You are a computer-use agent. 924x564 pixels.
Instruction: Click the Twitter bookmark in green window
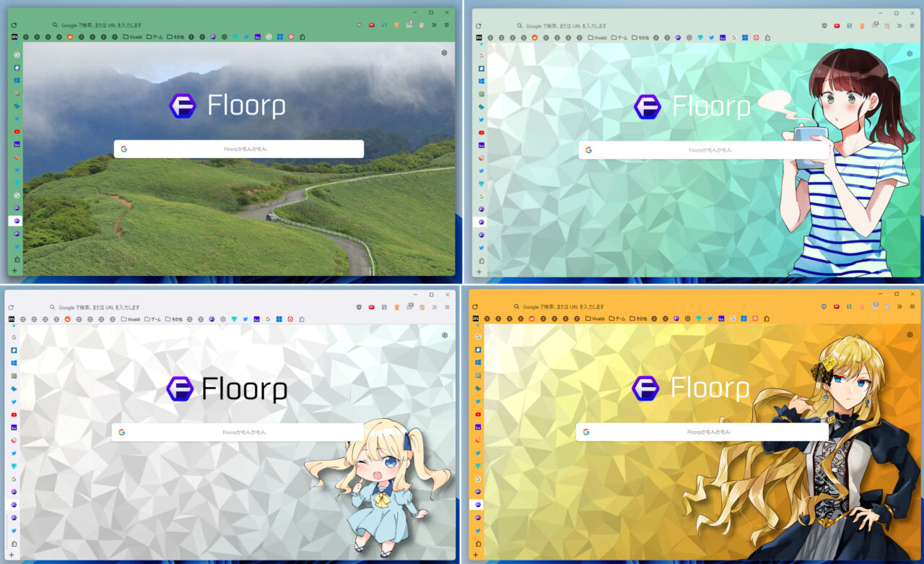pos(246,37)
